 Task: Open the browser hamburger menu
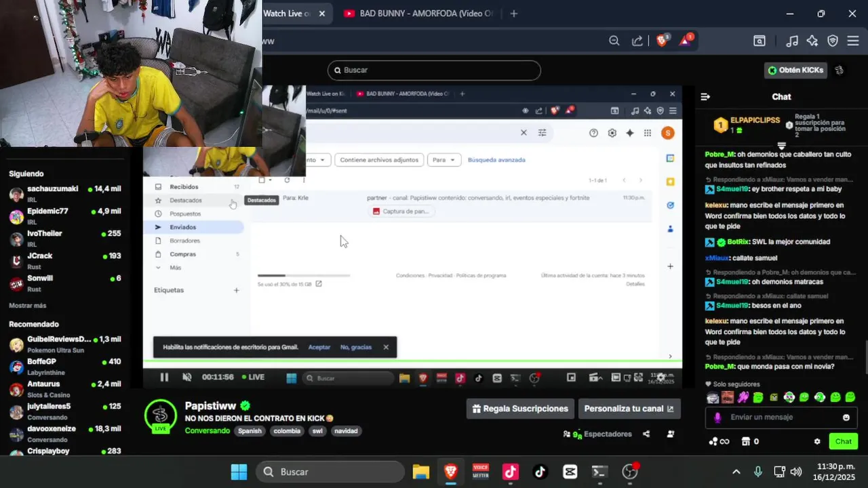pos(853,41)
